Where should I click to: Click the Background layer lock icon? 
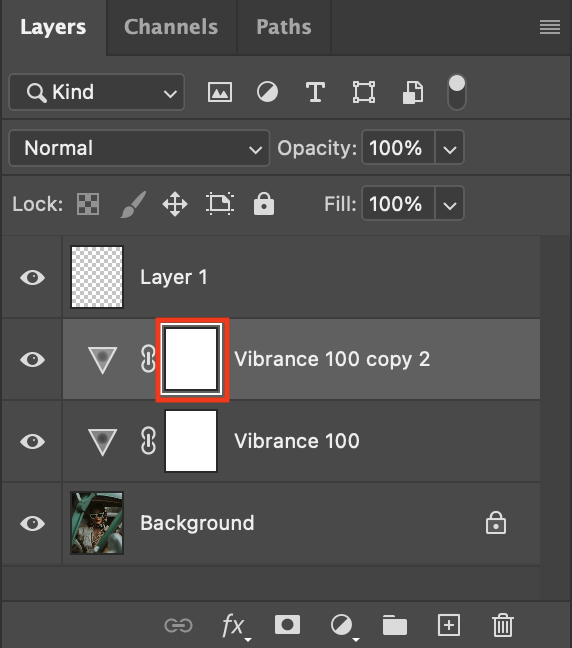coord(496,523)
